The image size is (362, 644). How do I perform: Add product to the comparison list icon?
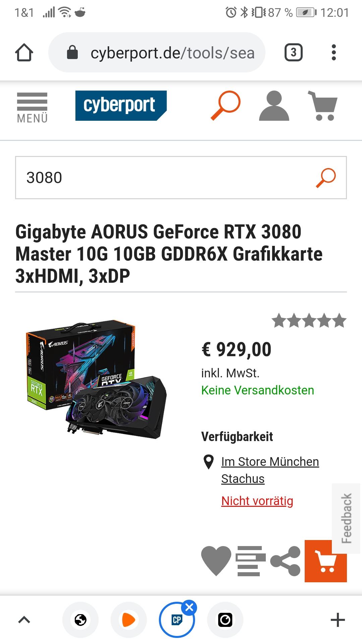[x=250, y=561]
